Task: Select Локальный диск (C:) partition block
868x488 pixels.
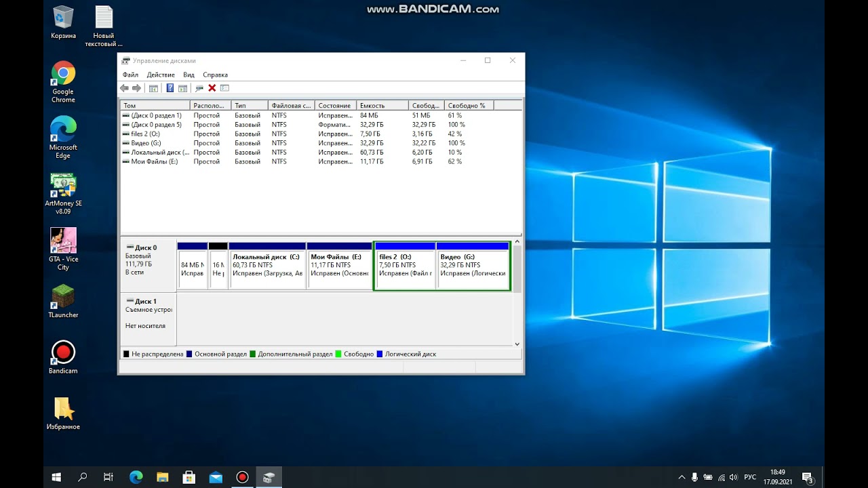Action: [x=267, y=265]
